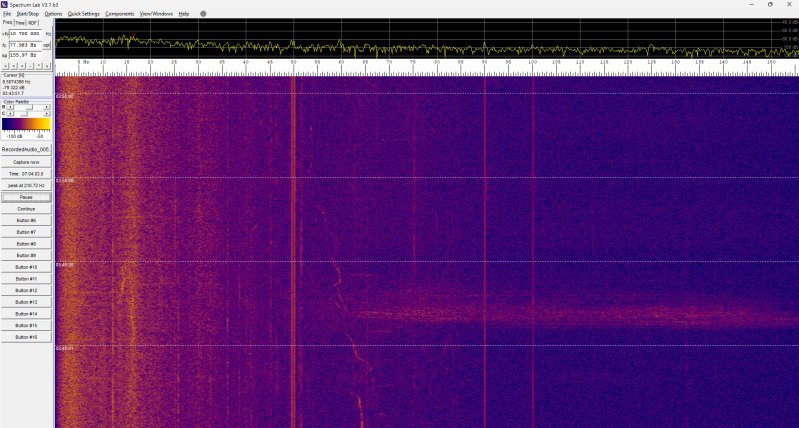Click Button #14
799x428 pixels.
(x=26, y=314)
